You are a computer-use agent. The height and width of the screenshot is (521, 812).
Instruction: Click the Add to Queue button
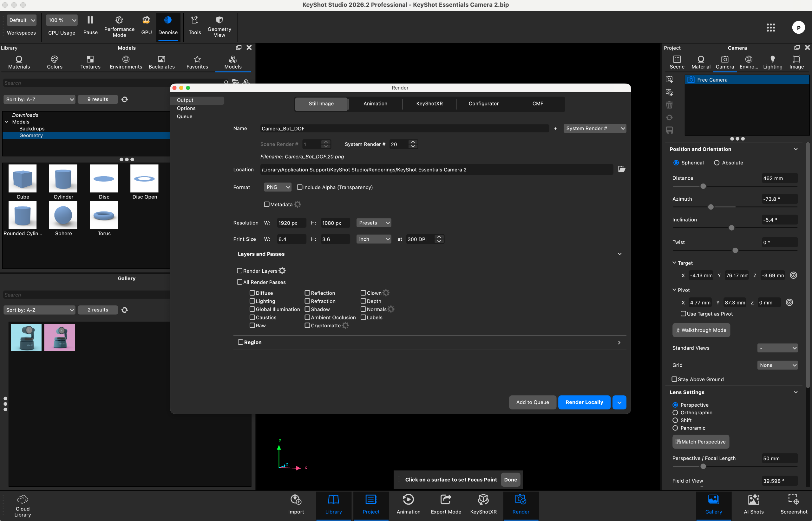click(x=533, y=402)
